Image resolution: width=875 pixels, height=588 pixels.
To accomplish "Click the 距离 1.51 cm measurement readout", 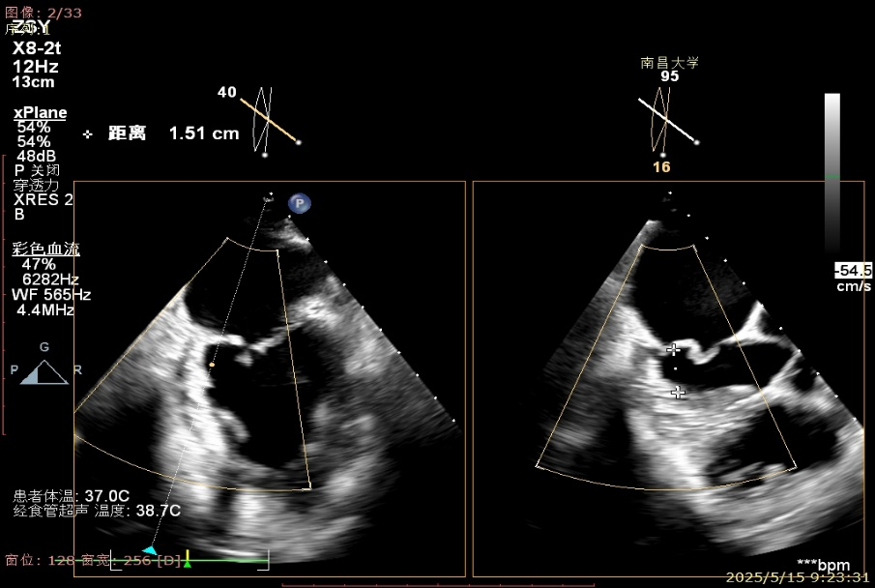I will click(x=173, y=133).
